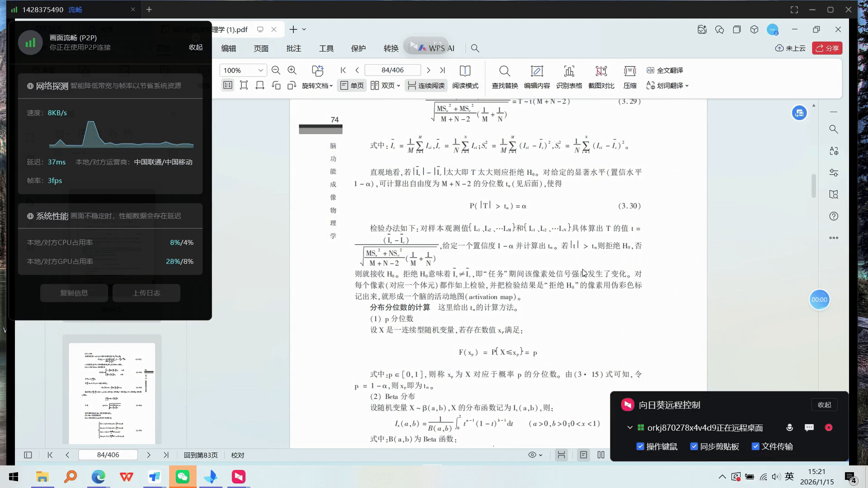Expand the 划词翻译 dropdown arrow
Viewport: 868px width, 488px height.
[687, 86]
